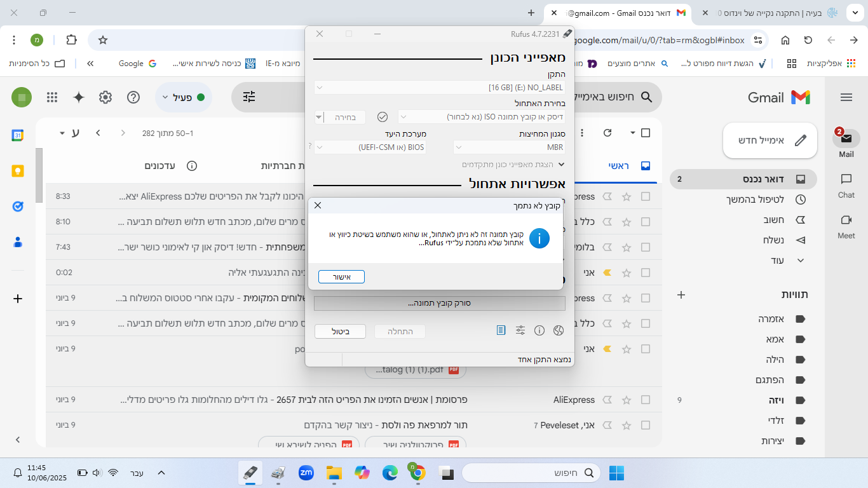Open BIOS target system dropdown
Image resolution: width=868 pixels, height=488 pixels.
click(x=370, y=147)
